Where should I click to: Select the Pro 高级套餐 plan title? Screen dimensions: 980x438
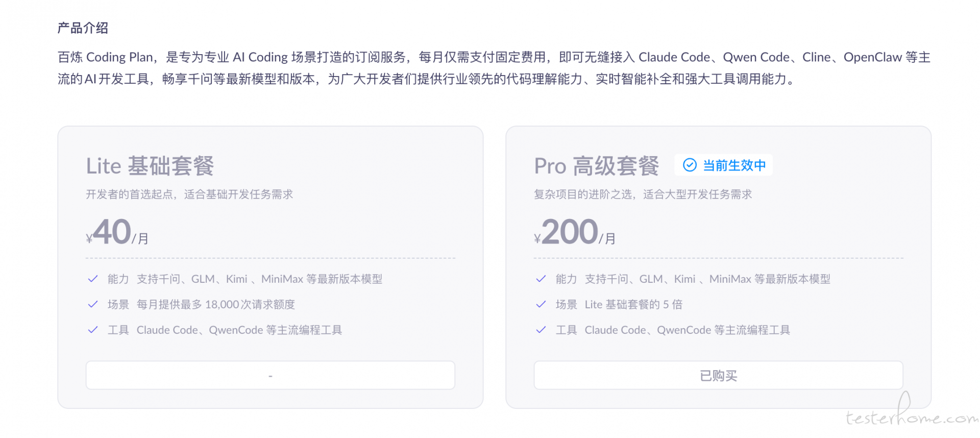pyautogui.click(x=596, y=166)
